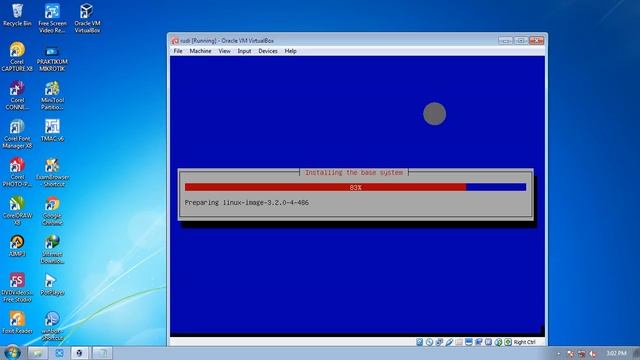Screen dimensions: 640x360
Task: Open the Machine menu
Action: pyautogui.click(x=200, y=51)
